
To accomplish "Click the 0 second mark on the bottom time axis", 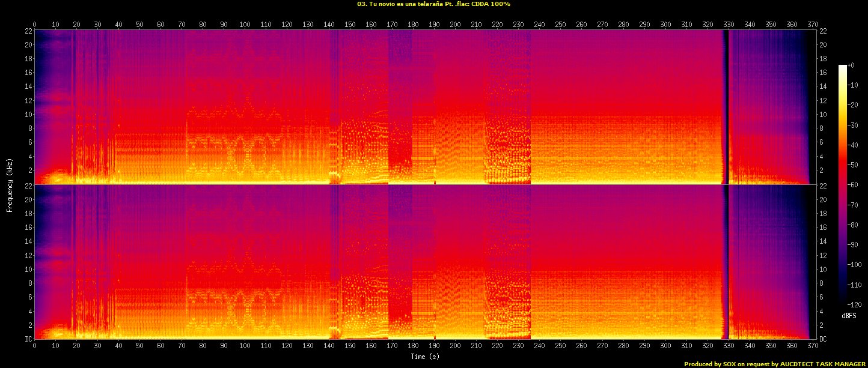I will [35, 346].
